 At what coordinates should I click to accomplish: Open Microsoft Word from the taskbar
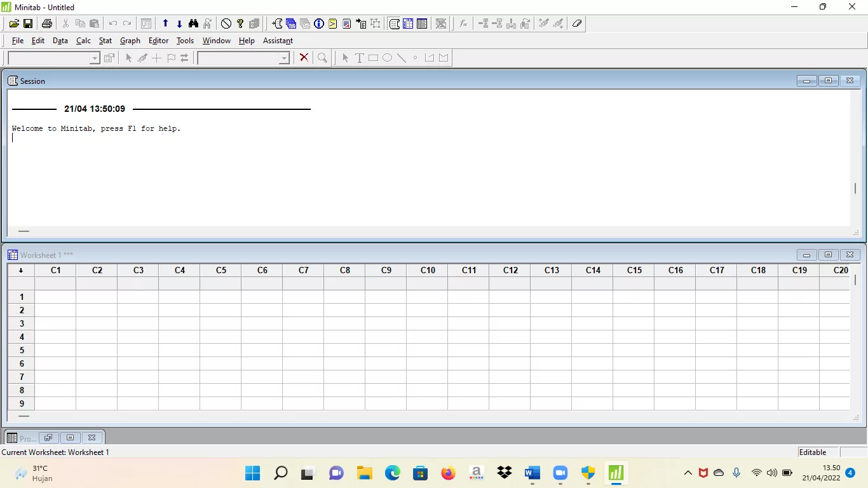point(532,473)
